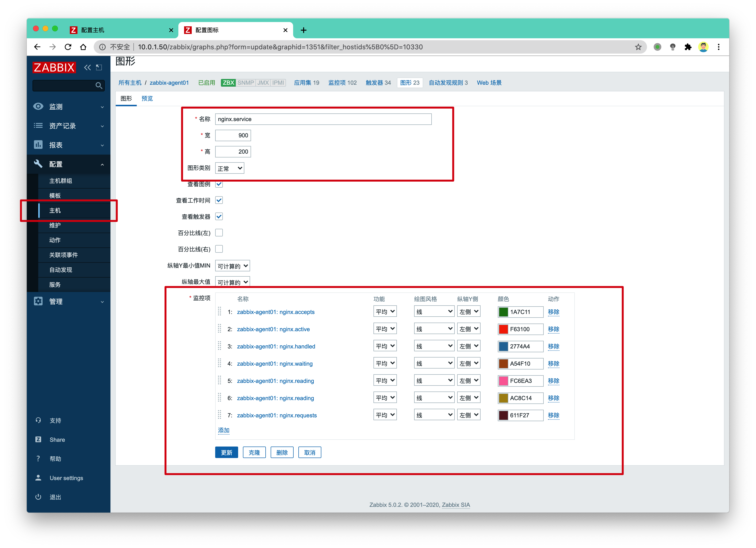Screen dimensions: 756x548
Task: Switch to the 预览 tab
Action: tap(147, 98)
